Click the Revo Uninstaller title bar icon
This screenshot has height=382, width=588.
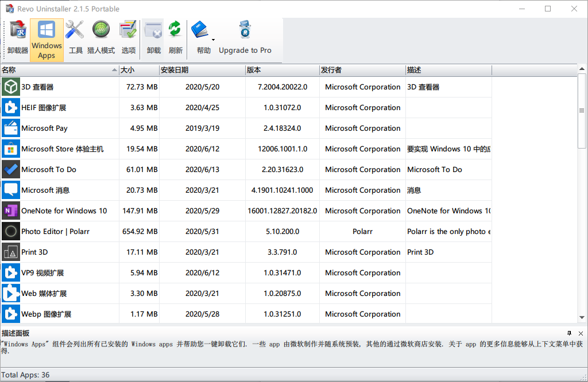point(10,9)
